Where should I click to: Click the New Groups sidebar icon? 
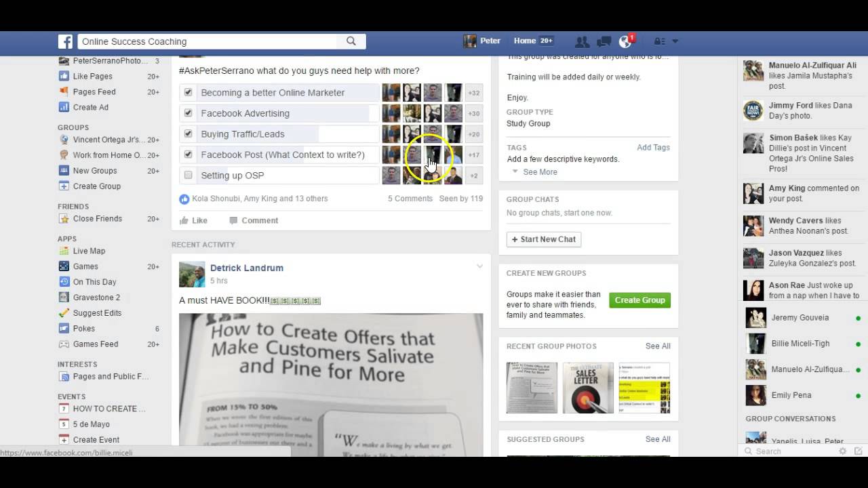point(64,171)
